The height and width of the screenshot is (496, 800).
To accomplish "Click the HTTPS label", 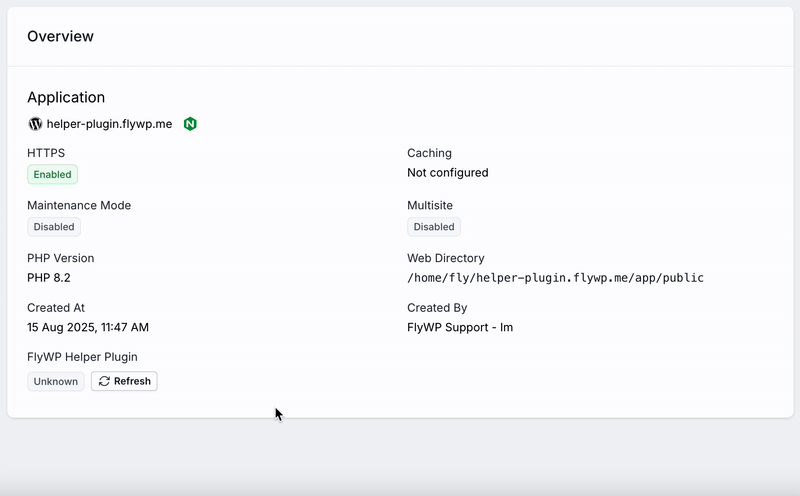I will coord(46,153).
